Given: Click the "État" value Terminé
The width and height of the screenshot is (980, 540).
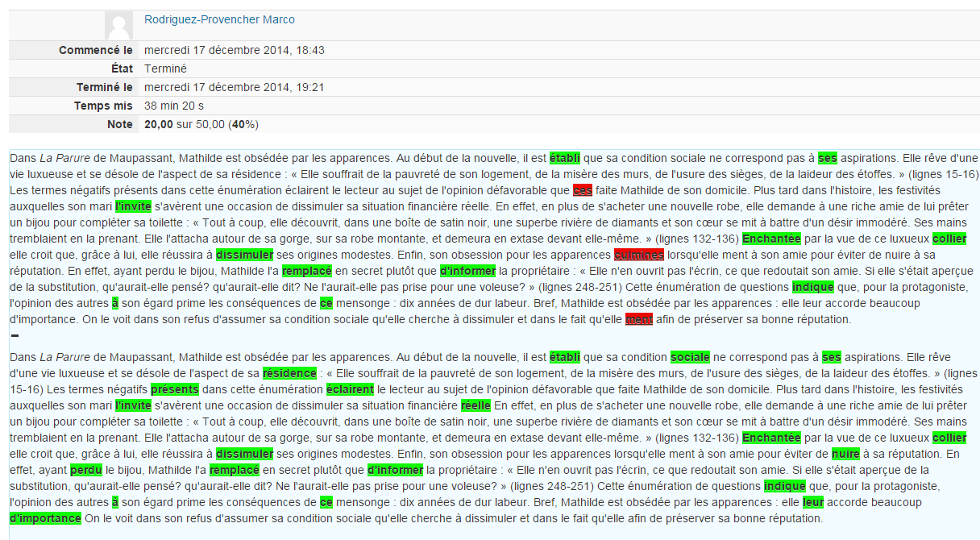Looking at the screenshot, I should pyautogui.click(x=165, y=69).
